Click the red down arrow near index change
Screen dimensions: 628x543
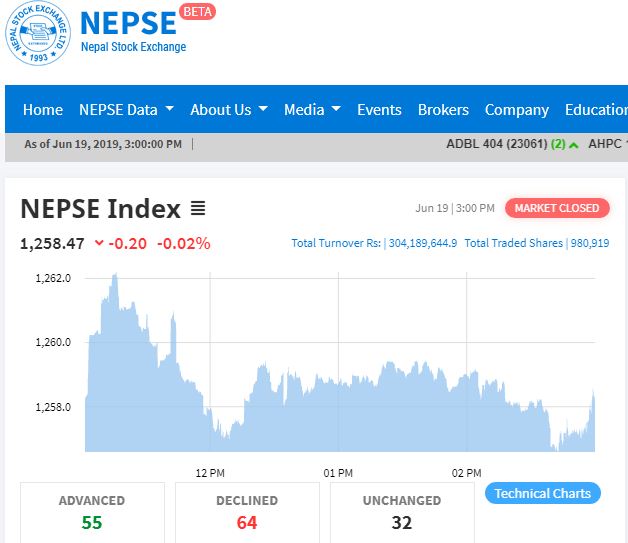pos(99,243)
